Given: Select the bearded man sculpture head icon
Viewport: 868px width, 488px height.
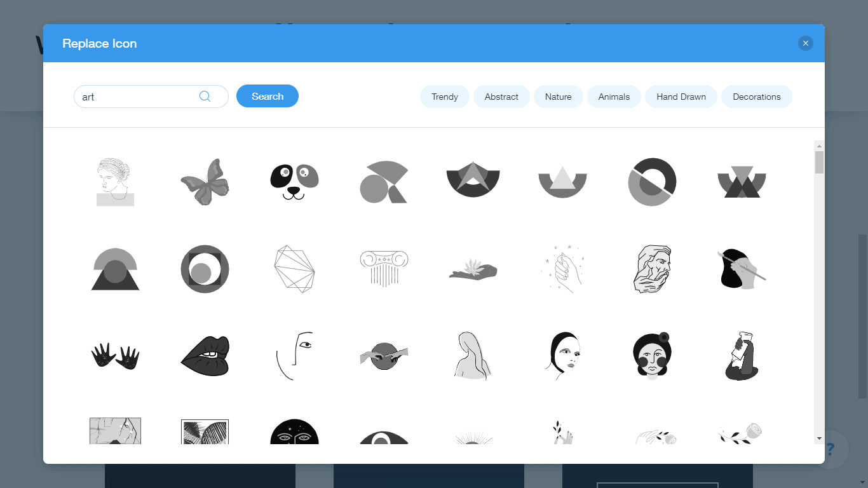Looking at the screenshot, I should pos(652,269).
